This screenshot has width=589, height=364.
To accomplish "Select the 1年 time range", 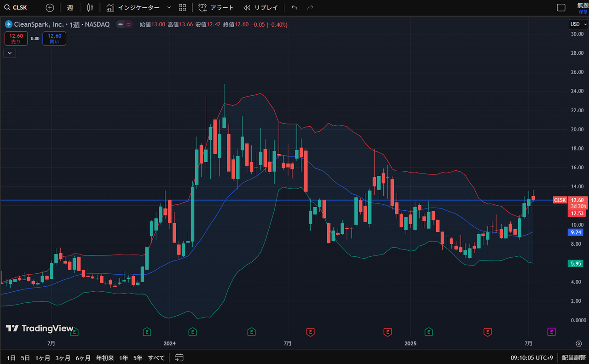I will pyautogui.click(x=123, y=358).
